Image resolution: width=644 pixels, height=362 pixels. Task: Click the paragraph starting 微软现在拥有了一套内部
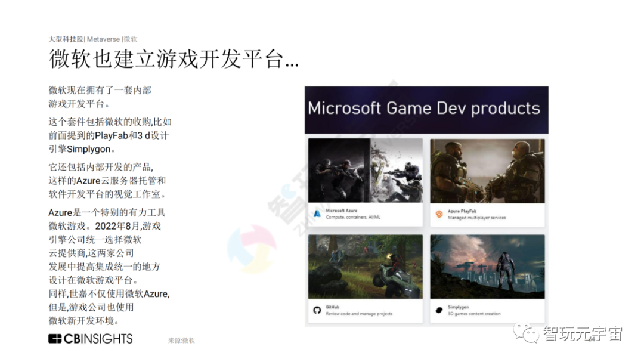[x=100, y=97]
